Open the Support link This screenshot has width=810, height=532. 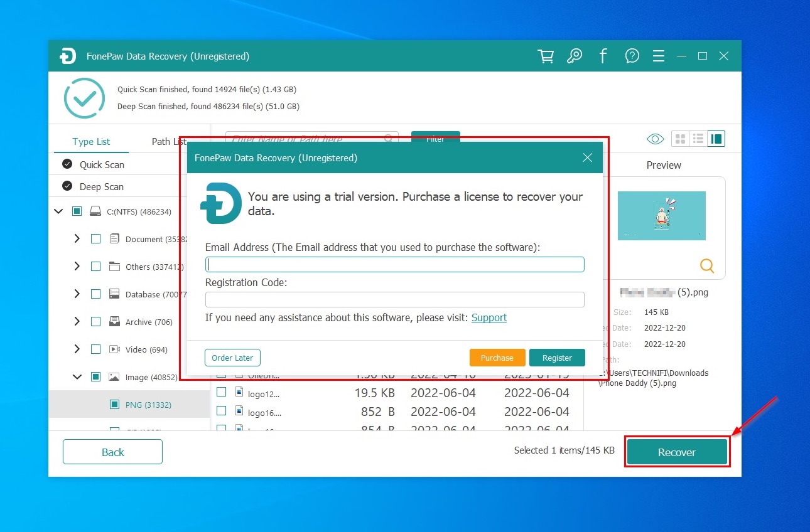489,317
